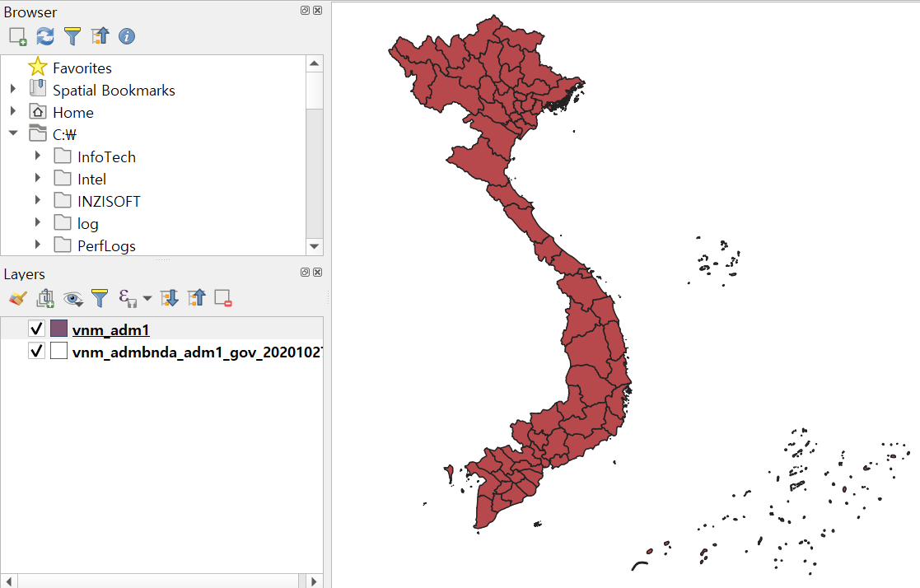Expand the Intel folder
The image size is (920, 588).
[38, 178]
